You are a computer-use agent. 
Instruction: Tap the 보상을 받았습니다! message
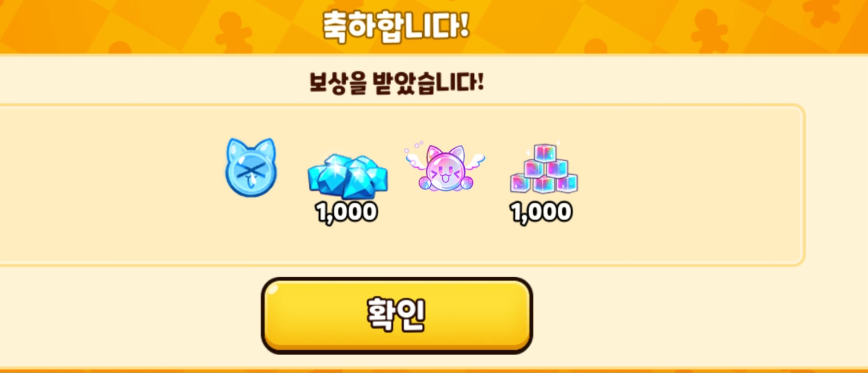coord(396,83)
